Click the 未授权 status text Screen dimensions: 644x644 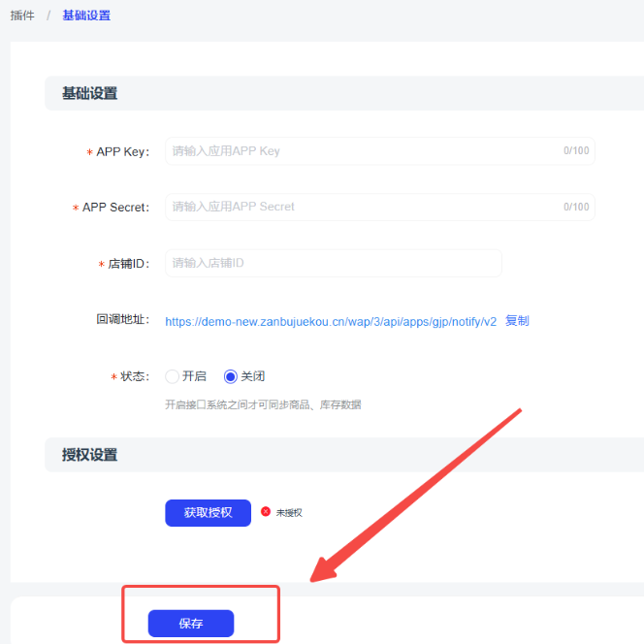tap(289, 512)
